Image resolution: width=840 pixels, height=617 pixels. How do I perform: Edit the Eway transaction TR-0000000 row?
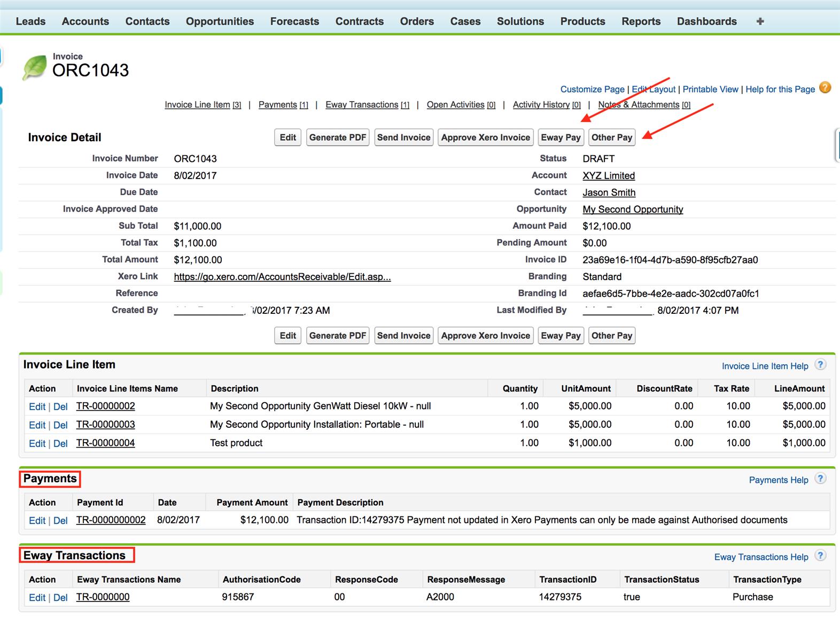37,598
